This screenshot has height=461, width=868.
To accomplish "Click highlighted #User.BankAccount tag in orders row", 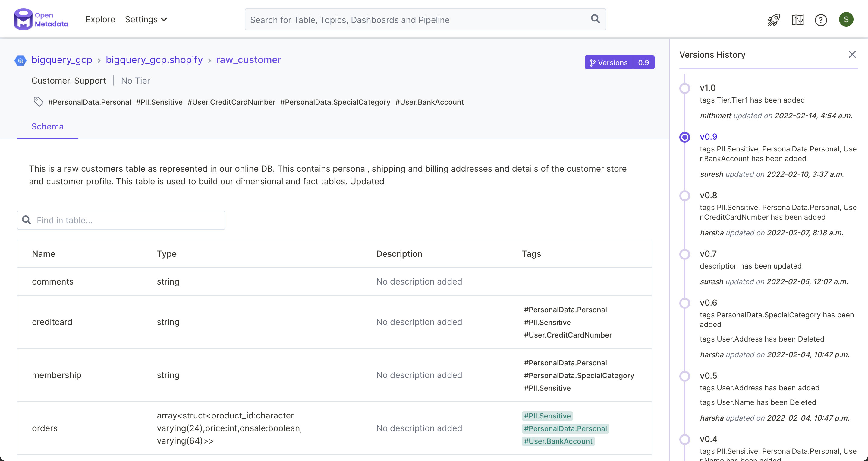I will (x=558, y=441).
